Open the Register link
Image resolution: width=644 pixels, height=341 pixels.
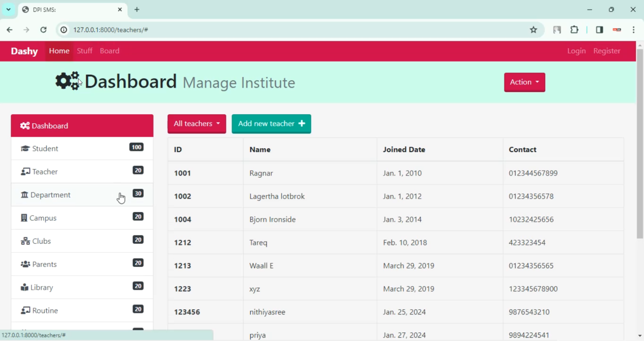[607, 51]
